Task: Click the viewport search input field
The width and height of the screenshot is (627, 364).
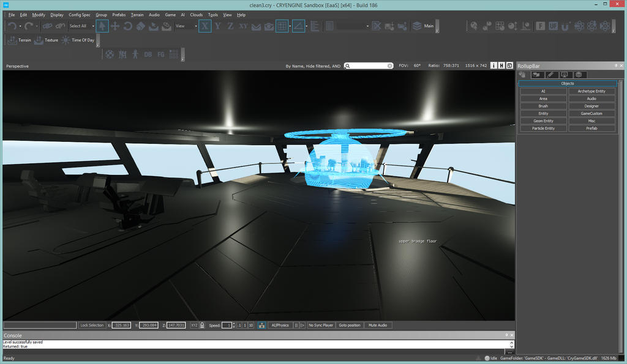Action: [x=368, y=65]
